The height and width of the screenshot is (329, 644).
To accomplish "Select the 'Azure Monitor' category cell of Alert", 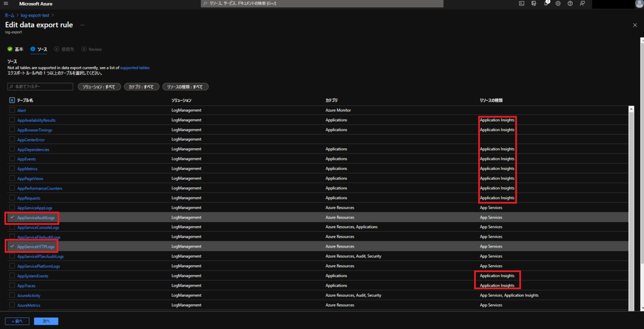I will click(x=338, y=110).
